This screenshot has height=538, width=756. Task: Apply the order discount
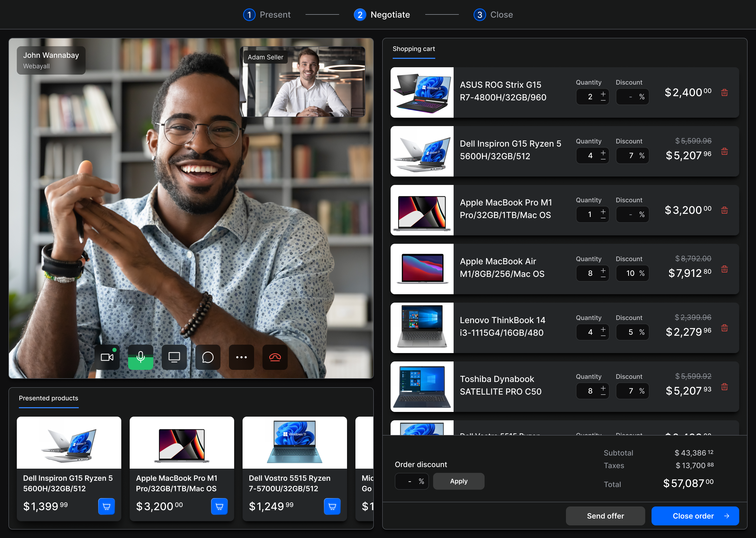coord(459,481)
